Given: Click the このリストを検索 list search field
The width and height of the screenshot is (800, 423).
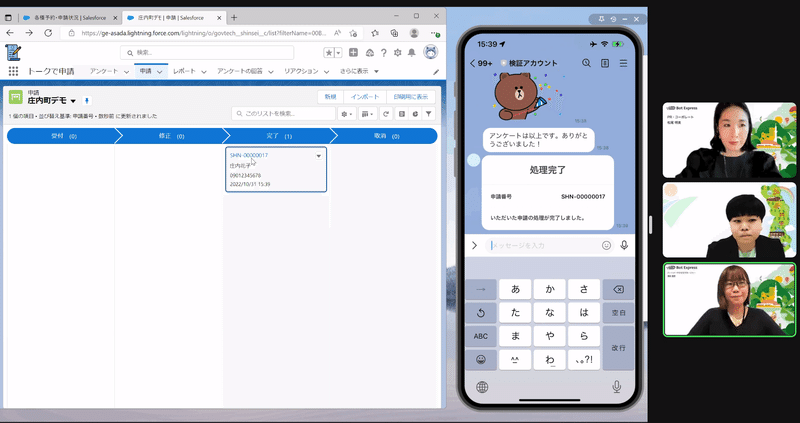Looking at the screenshot, I should click(x=283, y=114).
